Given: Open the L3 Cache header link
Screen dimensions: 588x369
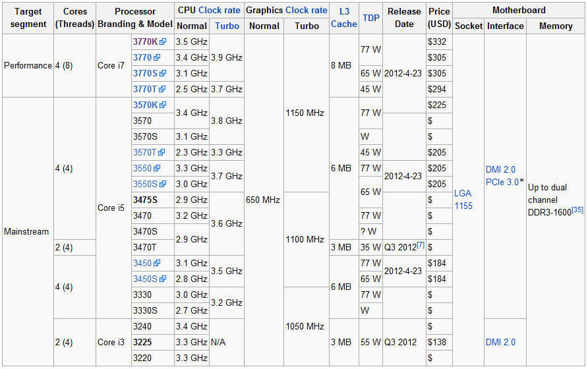Looking at the screenshot, I should [x=344, y=18].
